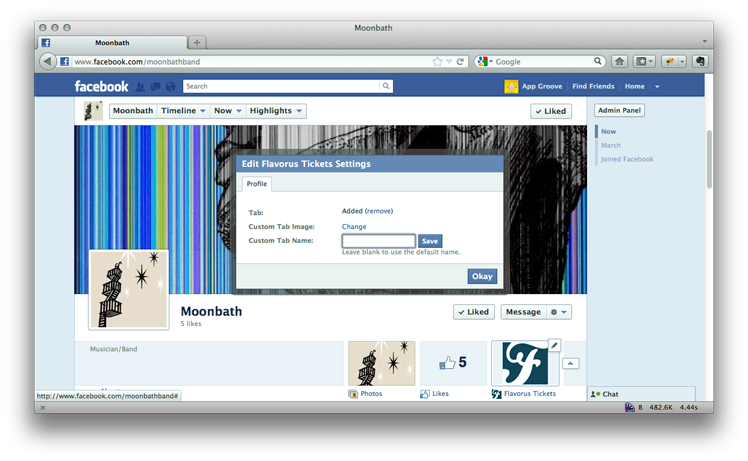Click the Likes tab small icon
Screen dimensions: 748x461
[425, 394]
